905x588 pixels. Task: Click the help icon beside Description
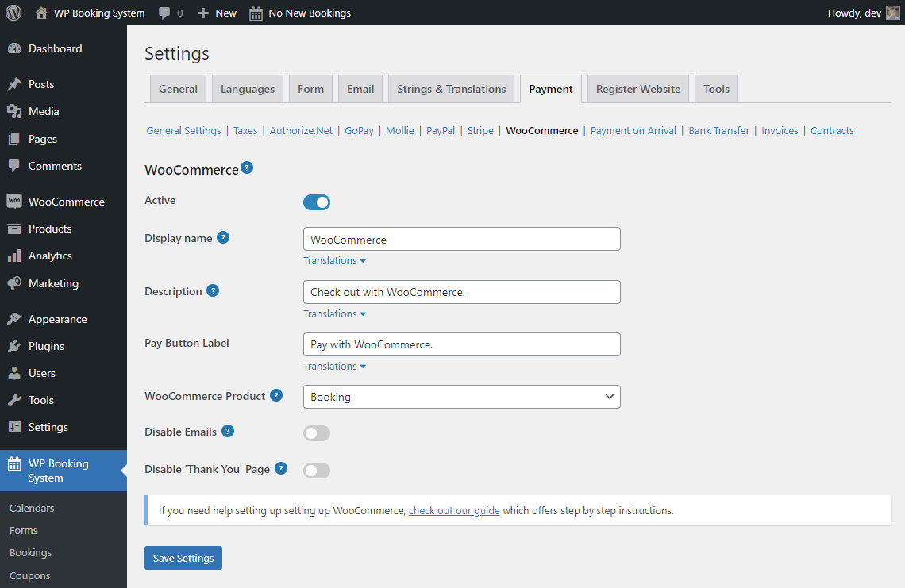click(213, 291)
